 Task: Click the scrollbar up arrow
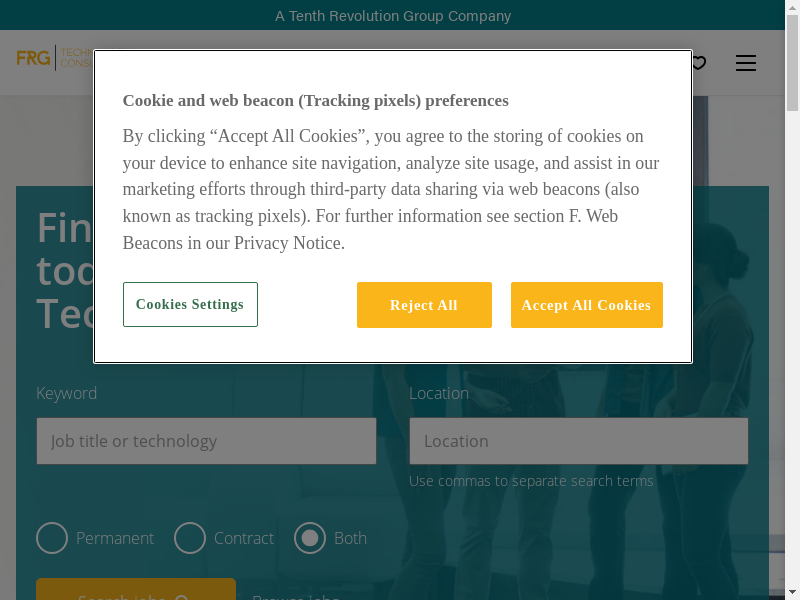click(792, 7)
